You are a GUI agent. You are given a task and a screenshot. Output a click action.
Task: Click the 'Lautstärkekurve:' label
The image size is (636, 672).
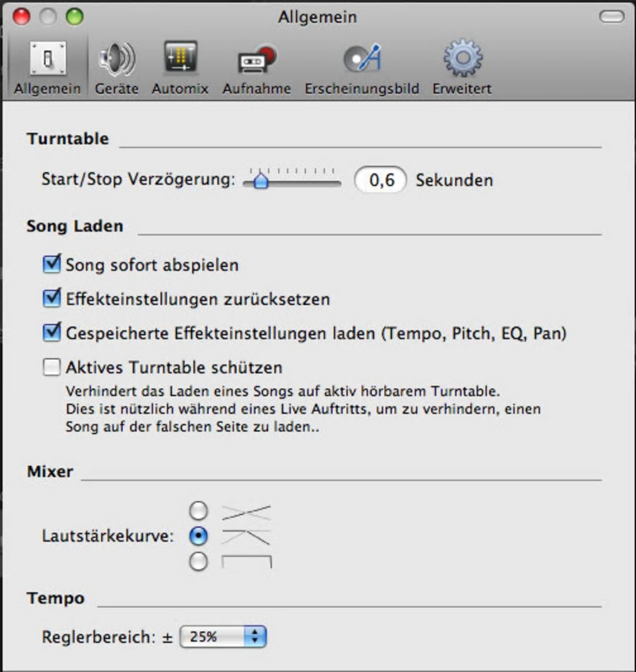tap(108, 536)
